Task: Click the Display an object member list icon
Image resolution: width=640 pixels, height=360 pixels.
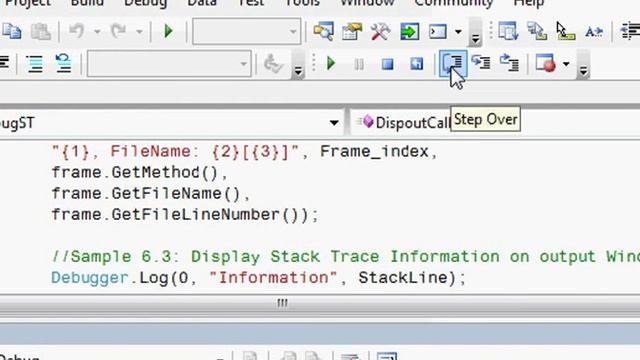Action: click(x=508, y=31)
